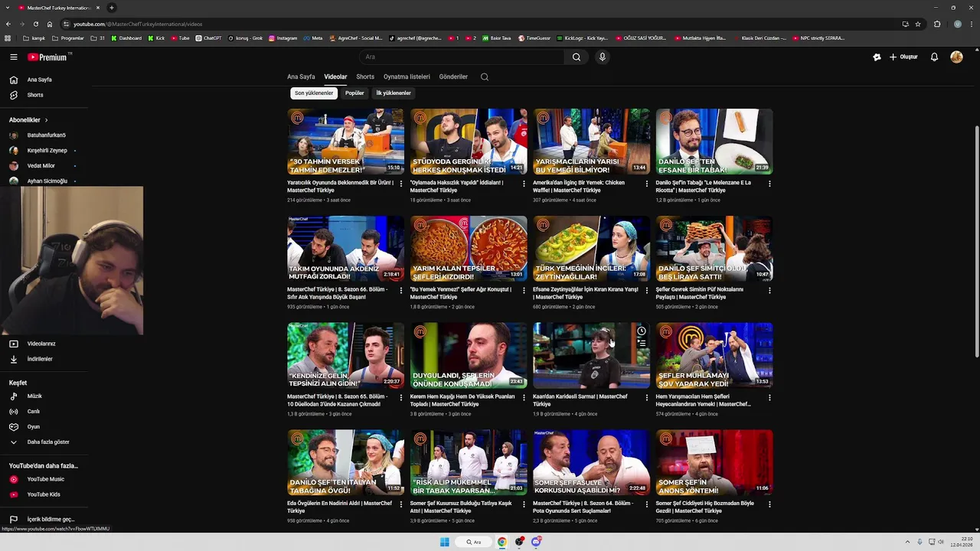Open options for 8. Sezon 66. Bölüm video
980x551 pixels.
pos(401,291)
